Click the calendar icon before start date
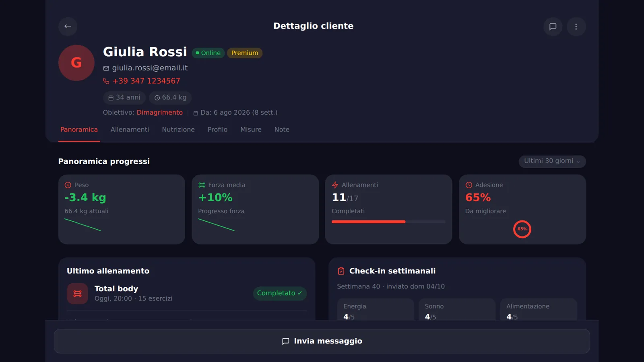 click(x=196, y=113)
